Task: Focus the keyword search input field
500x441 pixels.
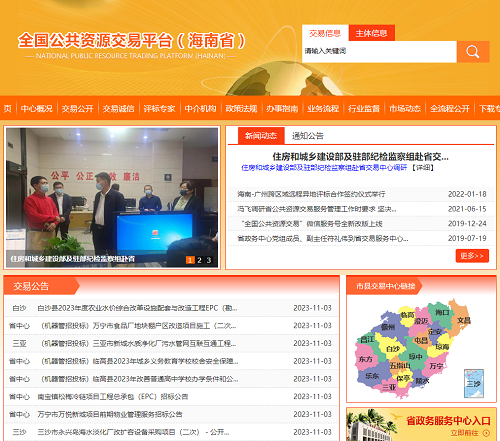Action: [379, 52]
